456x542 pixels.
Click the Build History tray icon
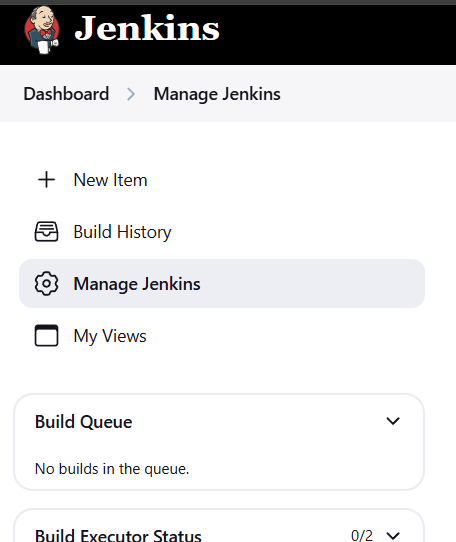[46, 232]
